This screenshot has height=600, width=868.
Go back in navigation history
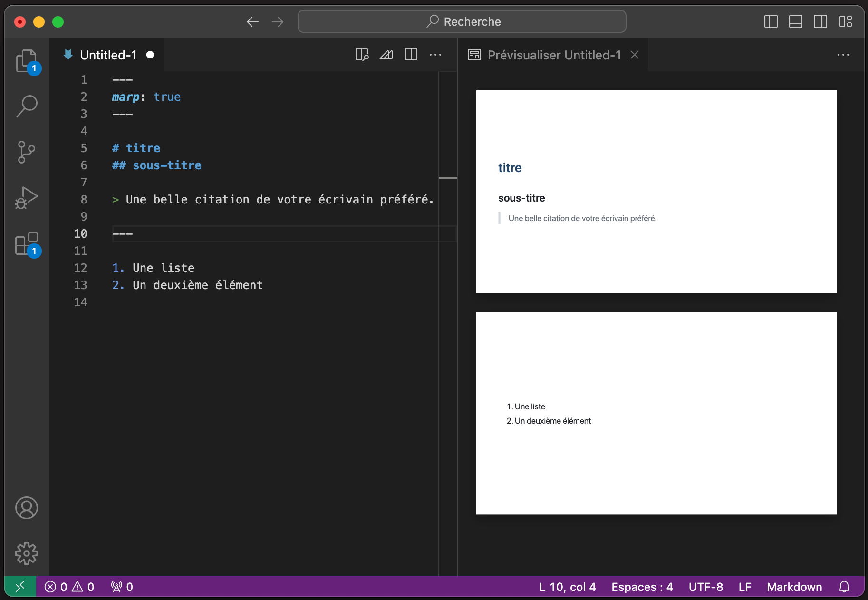[253, 22]
